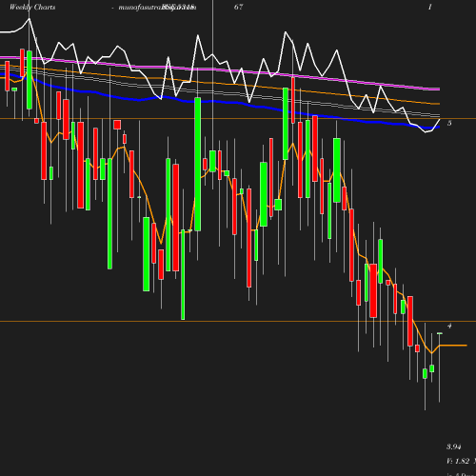Viewport: 476px width, 476px height.
Task: Click the munafasutra watermark text at top
Action: pos(157,8)
